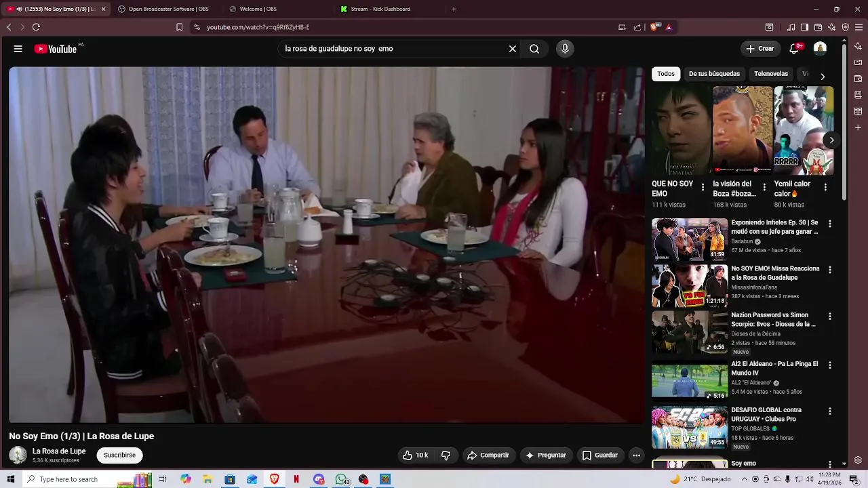Advance Shorts shelf with next arrow
Screen dimensions: 868x488
click(x=831, y=140)
